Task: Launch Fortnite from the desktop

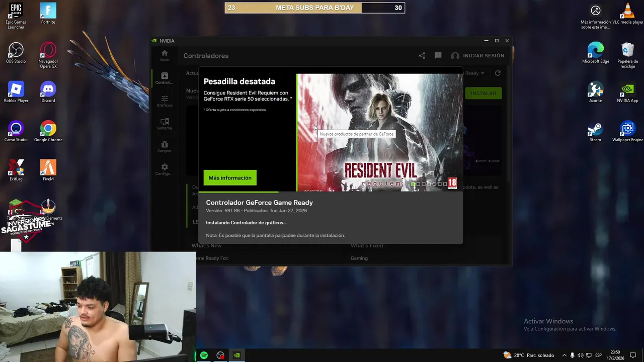Action: (x=48, y=14)
